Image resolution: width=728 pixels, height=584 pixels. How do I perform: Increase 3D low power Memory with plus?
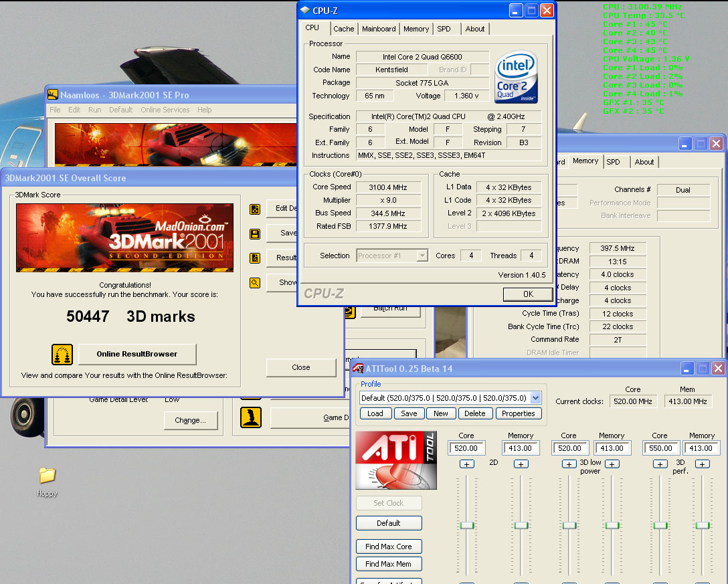pyautogui.click(x=612, y=464)
